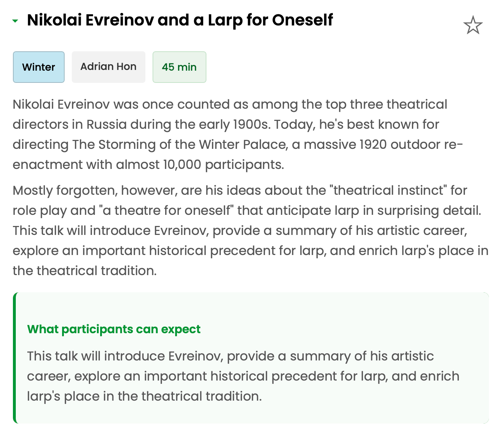The image size is (504, 439).
Task: Click the green left border of the callout box
Action: click(15, 358)
